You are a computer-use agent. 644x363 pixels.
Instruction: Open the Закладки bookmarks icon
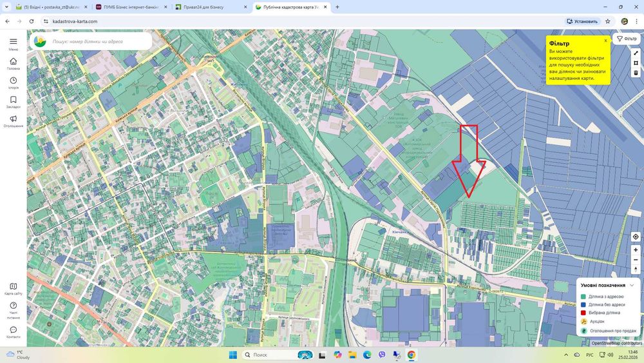13,99
